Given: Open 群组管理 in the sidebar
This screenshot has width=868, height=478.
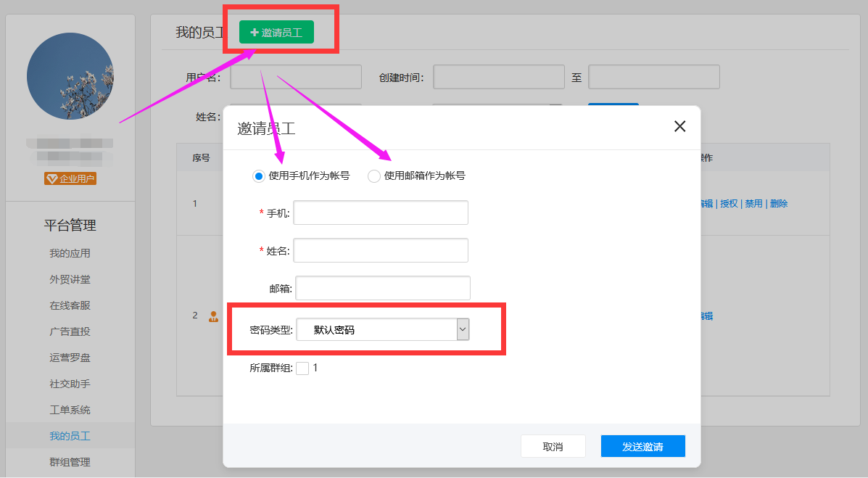Looking at the screenshot, I should [x=70, y=462].
